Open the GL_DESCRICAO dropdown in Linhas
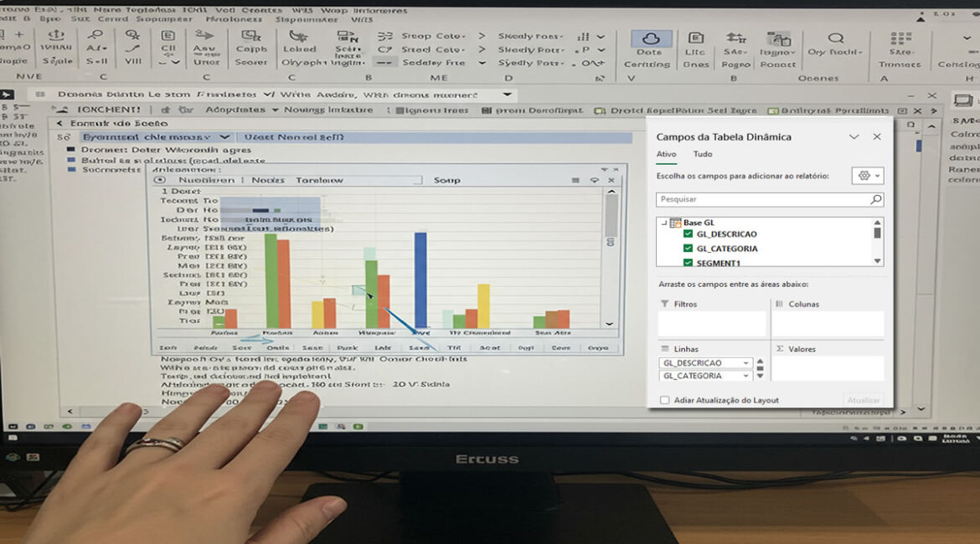Image resolution: width=980 pixels, height=544 pixels. 745,363
